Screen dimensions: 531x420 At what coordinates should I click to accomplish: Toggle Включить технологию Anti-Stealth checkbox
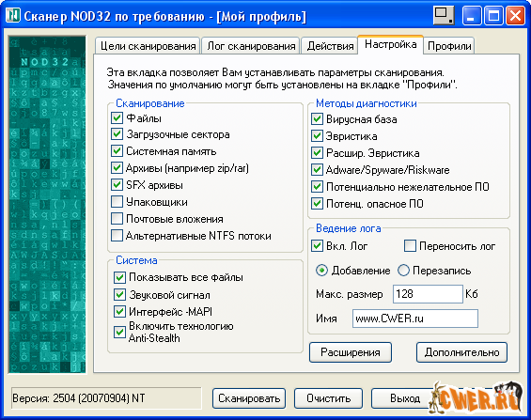(x=119, y=332)
